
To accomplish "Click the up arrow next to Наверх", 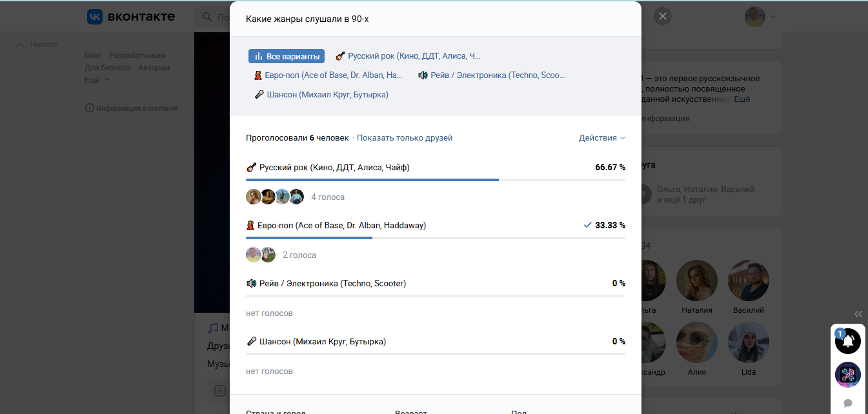I will pos(20,44).
